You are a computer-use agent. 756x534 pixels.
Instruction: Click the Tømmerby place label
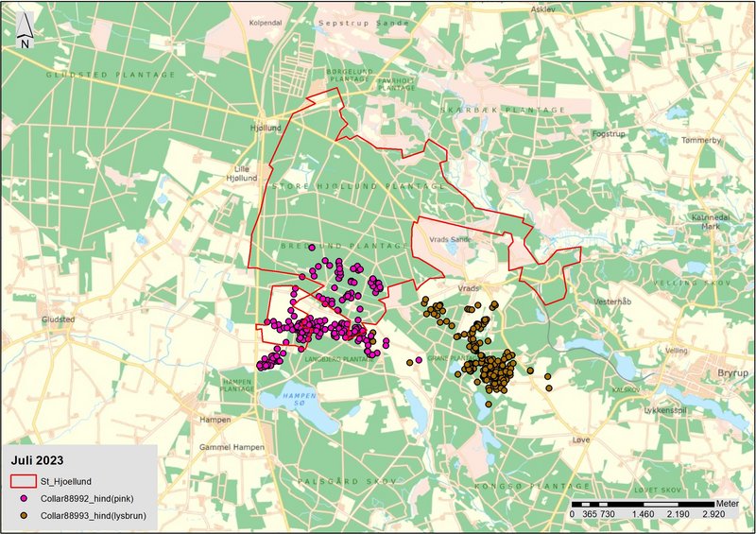click(700, 140)
